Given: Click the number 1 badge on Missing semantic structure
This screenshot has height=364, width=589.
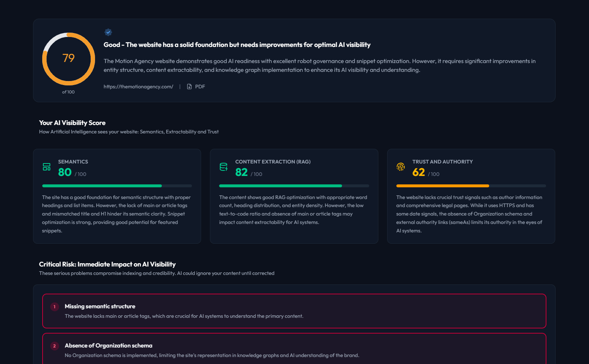Looking at the screenshot, I should pyautogui.click(x=54, y=307).
